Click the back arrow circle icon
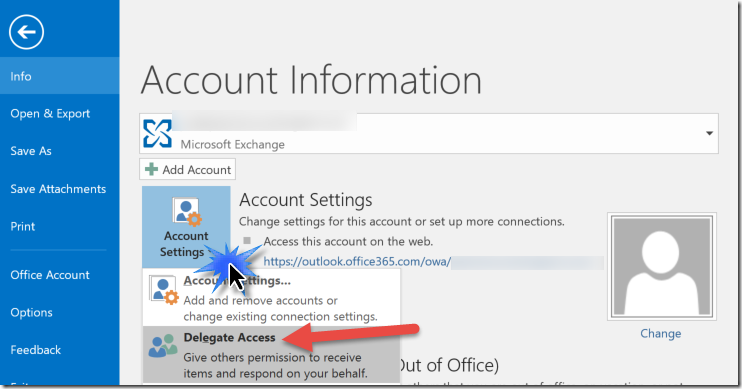742x389 pixels. coord(26,32)
